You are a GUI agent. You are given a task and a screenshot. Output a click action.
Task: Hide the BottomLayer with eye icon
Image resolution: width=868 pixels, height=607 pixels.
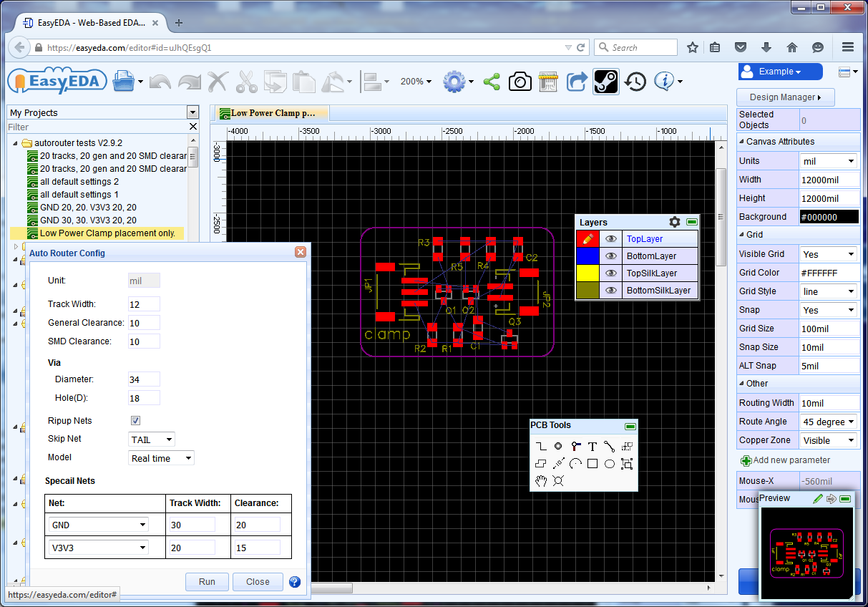(x=611, y=256)
